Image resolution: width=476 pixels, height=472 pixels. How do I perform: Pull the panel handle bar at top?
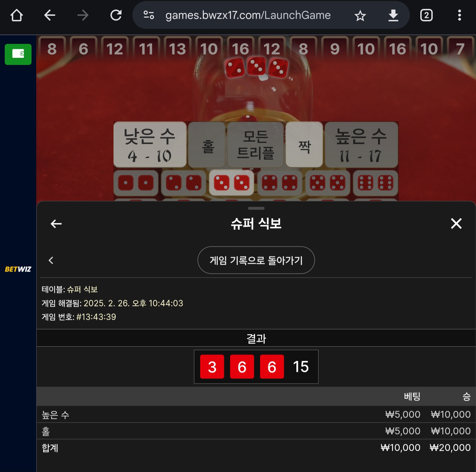[256, 208]
